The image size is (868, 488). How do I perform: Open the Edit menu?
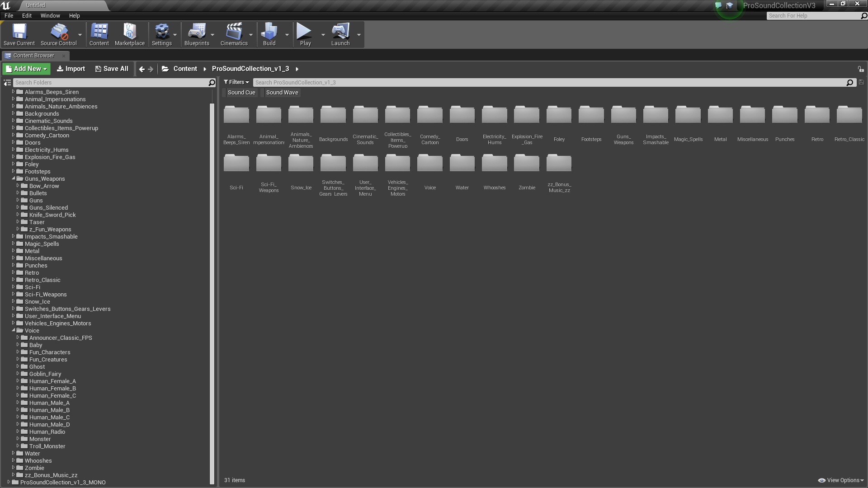[x=27, y=15]
